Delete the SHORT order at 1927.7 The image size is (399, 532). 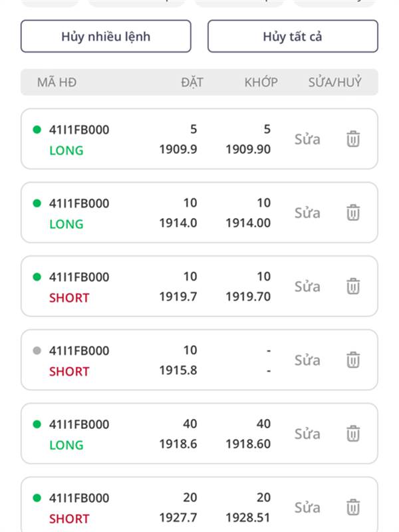coord(353,508)
